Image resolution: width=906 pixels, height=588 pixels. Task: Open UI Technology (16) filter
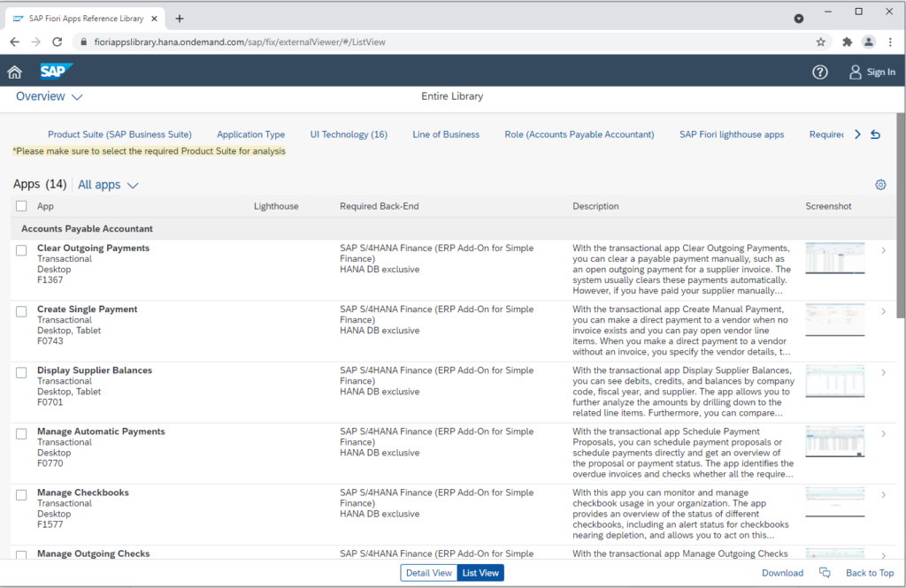pyautogui.click(x=349, y=134)
